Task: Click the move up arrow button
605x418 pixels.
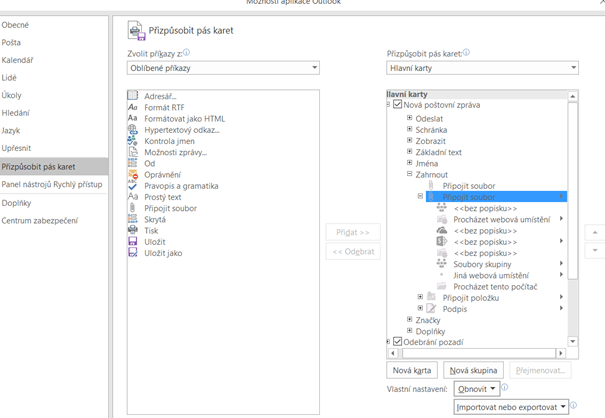Action: coord(595,232)
